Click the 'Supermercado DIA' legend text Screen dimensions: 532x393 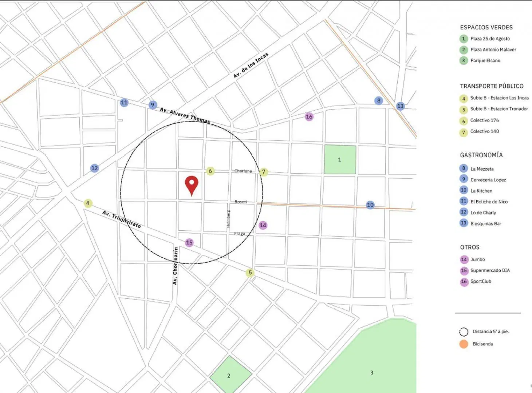pyautogui.click(x=490, y=270)
